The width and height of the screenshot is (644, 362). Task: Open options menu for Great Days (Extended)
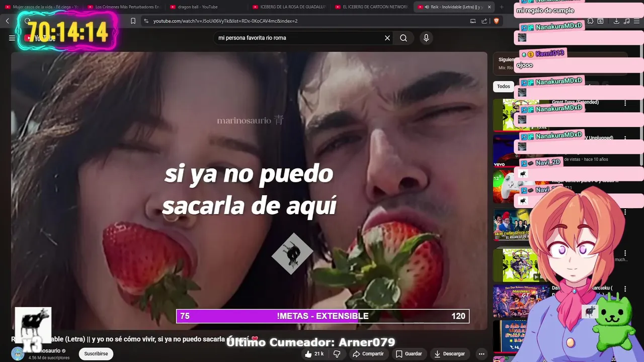pos(625,103)
